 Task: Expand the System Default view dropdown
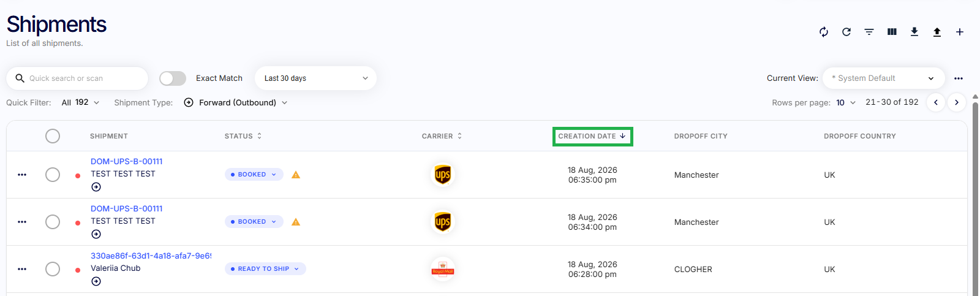(x=883, y=78)
